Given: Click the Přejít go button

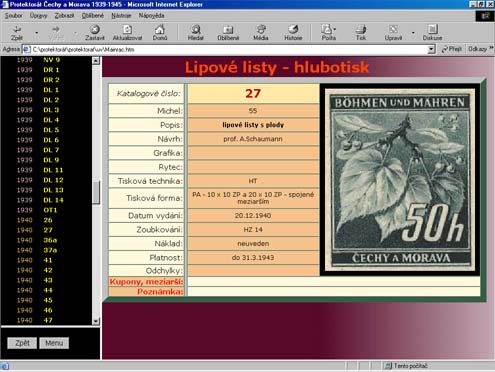Looking at the screenshot, I should pyautogui.click(x=452, y=49).
